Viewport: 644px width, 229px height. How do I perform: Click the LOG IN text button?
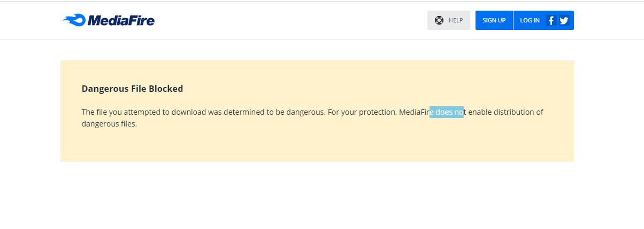click(x=530, y=20)
